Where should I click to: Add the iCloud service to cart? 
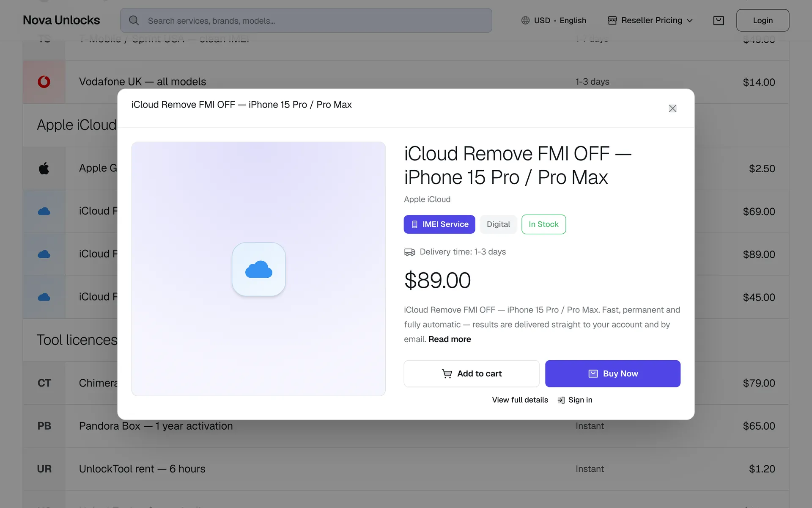click(x=472, y=373)
